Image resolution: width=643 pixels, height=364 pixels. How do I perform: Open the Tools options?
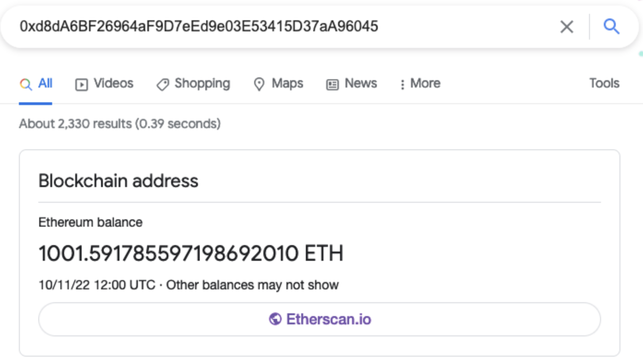click(x=604, y=83)
